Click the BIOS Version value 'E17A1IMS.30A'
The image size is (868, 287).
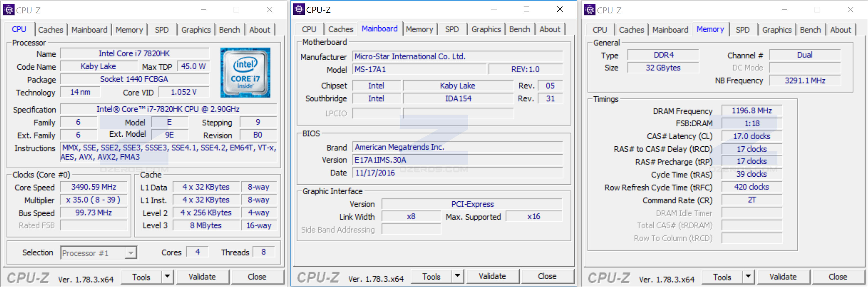(x=458, y=160)
